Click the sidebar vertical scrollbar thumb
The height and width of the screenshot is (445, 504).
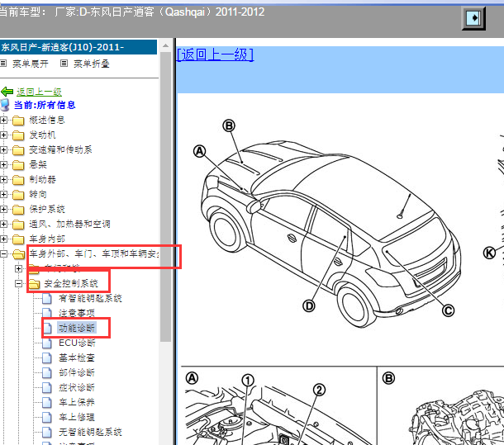pyautogui.click(x=165, y=196)
